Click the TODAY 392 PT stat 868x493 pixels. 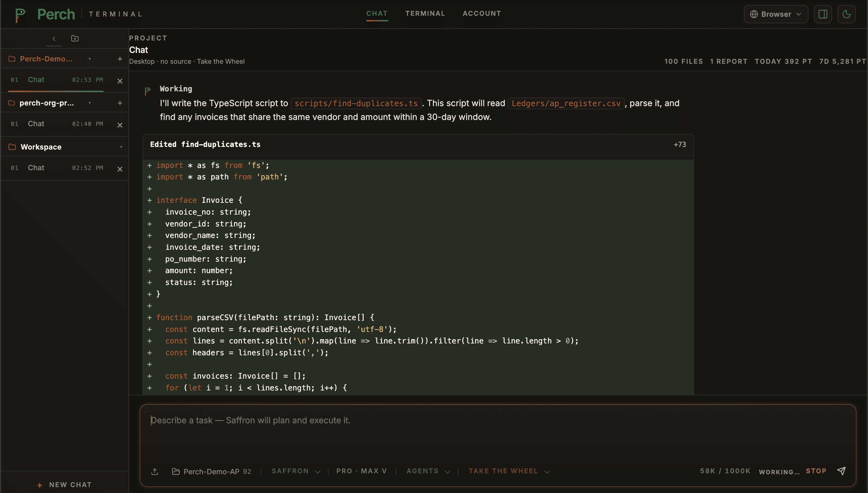pyautogui.click(x=783, y=61)
